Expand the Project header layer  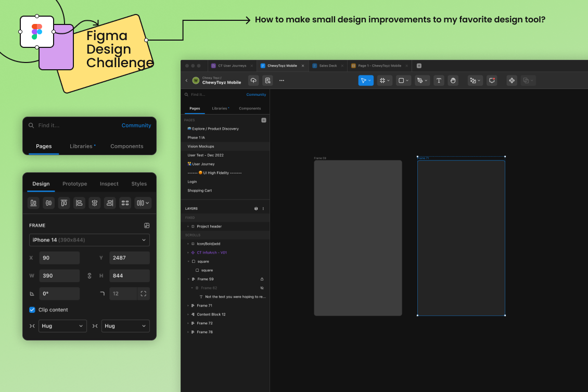pyautogui.click(x=188, y=226)
